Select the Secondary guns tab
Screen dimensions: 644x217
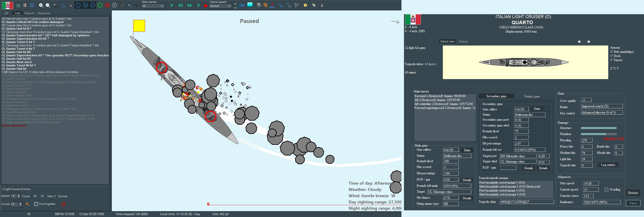pos(496,96)
